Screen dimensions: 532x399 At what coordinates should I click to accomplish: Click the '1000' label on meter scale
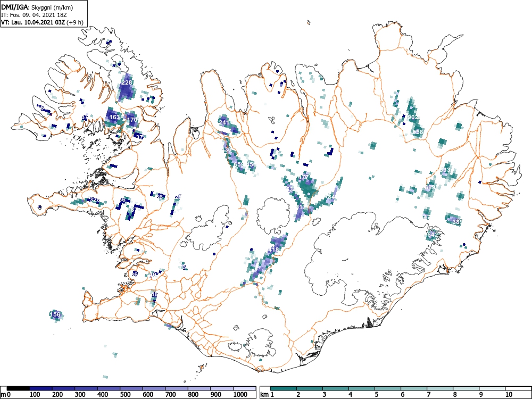(x=240, y=395)
